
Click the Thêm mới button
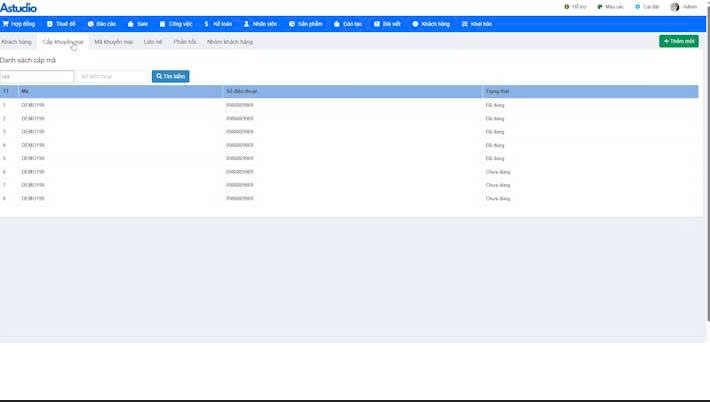679,41
